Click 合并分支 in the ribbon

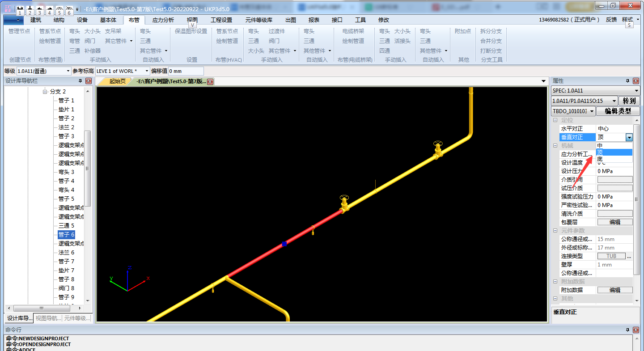491,41
